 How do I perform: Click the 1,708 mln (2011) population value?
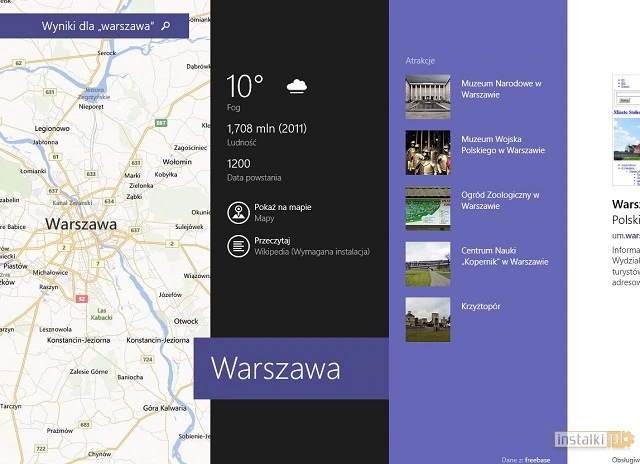tap(267, 129)
